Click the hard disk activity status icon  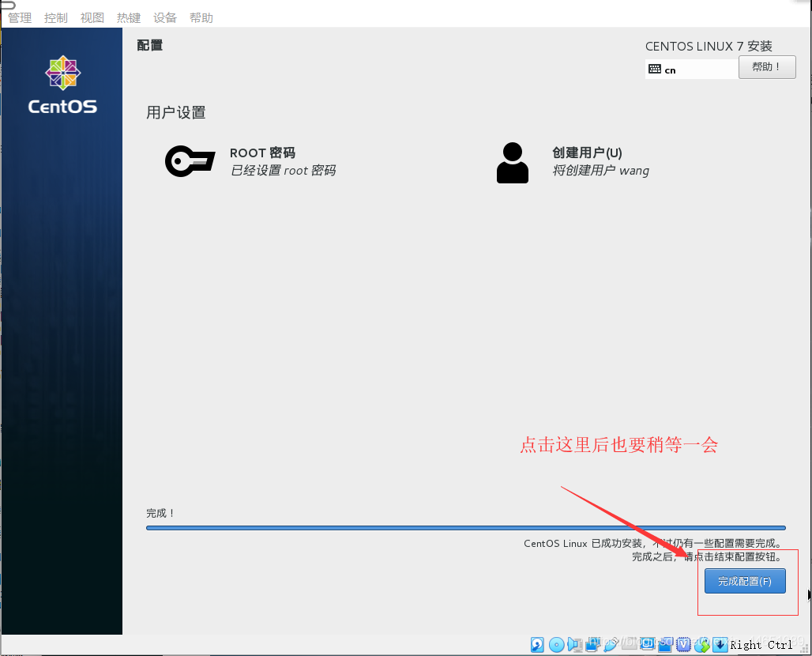coord(537,645)
